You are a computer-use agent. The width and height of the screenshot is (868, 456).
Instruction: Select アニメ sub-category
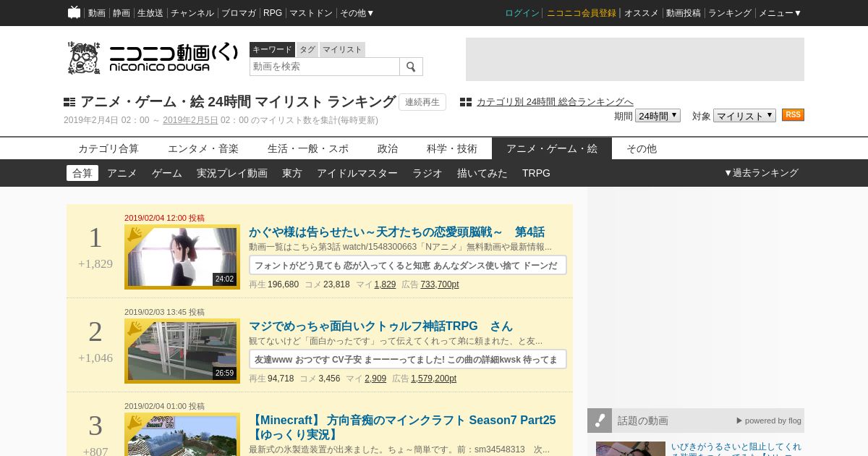point(122,173)
